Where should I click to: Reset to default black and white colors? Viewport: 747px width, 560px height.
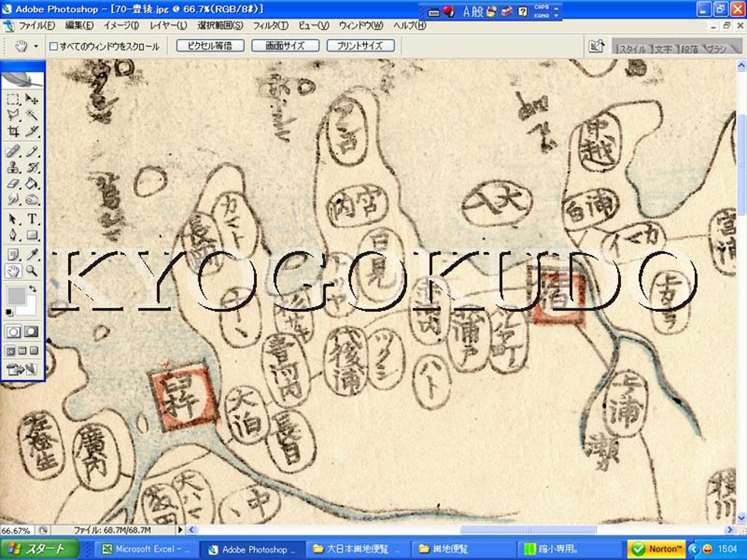(9, 312)
